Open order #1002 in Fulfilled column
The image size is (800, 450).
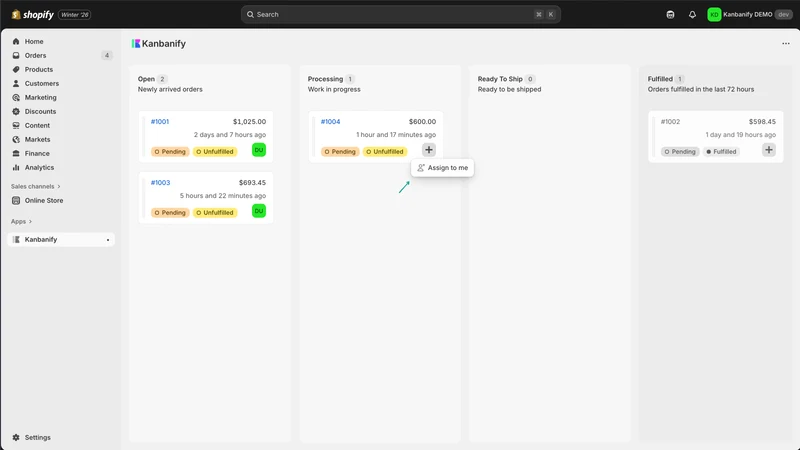coord(670,121)
